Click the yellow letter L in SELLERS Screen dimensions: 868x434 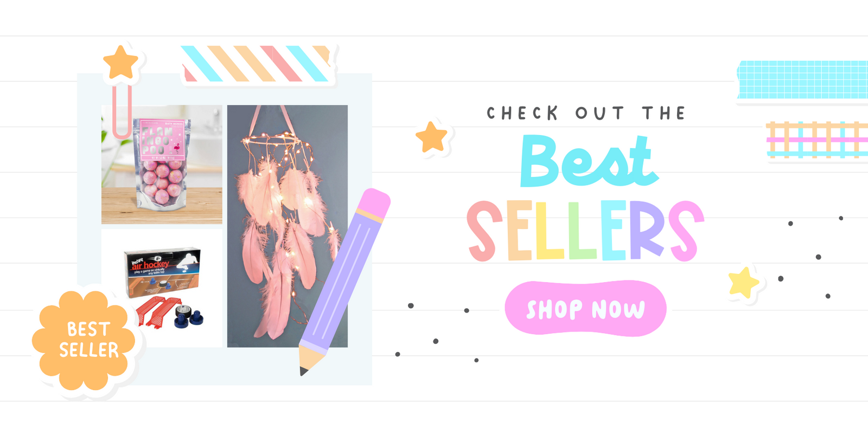click(x=550, y=231)
